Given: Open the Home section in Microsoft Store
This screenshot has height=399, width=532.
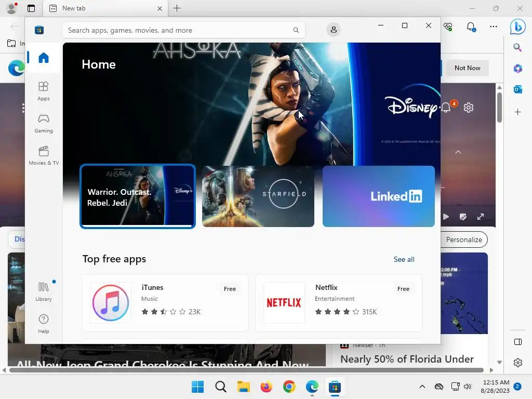Looking at the screenshot, I should [x=44, y=58].
